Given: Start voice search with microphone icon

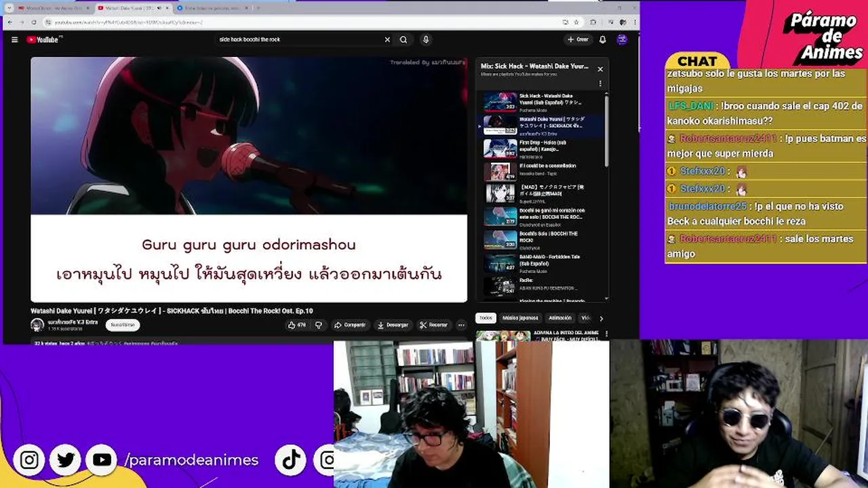Looking at the screenshot, I should coord(426,39).
